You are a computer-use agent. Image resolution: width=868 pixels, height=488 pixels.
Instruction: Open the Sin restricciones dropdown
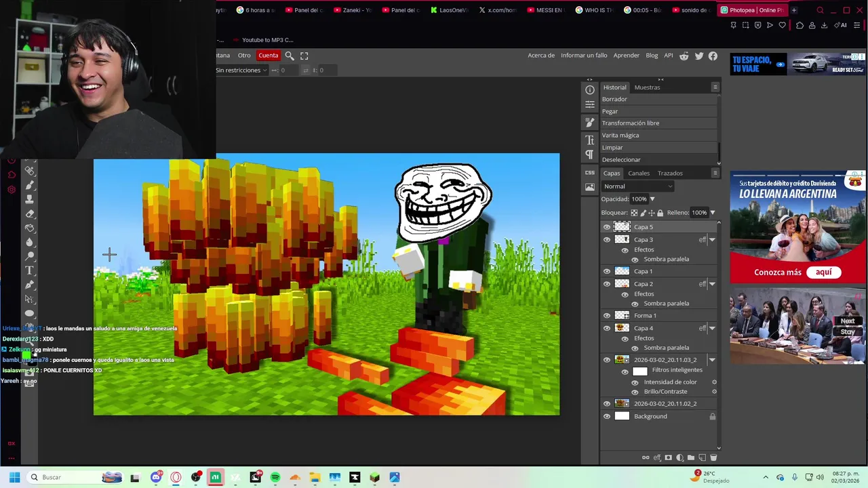(241, 70)
